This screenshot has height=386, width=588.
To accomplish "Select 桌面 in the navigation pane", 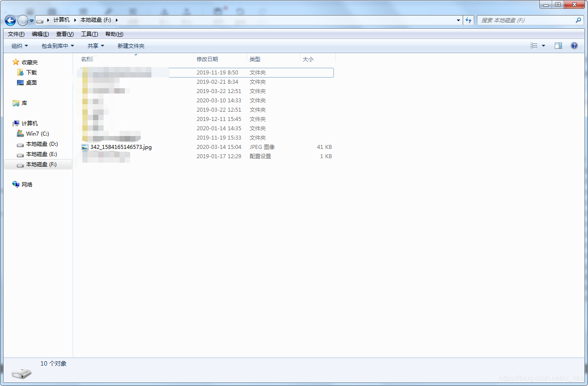I will [x=31, y=82].
